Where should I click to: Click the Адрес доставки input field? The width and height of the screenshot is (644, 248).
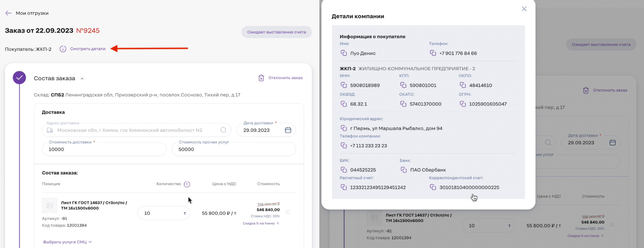[x=136, y=130]
